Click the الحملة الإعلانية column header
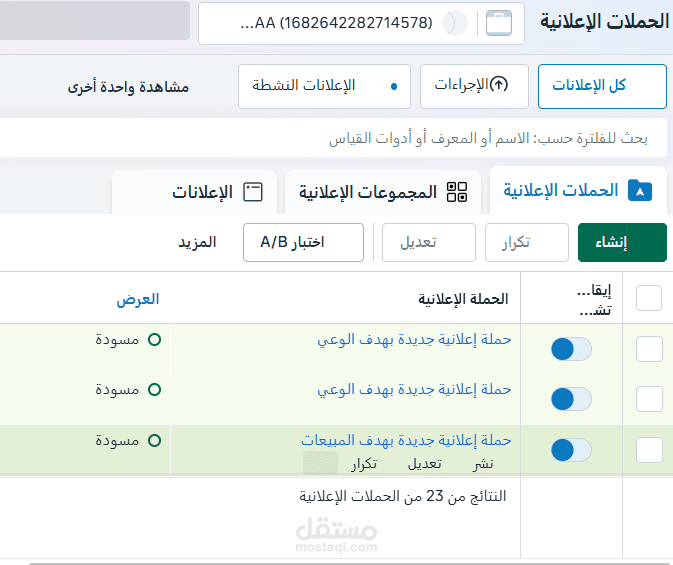 pyautogui.click(x=463, y=299)
